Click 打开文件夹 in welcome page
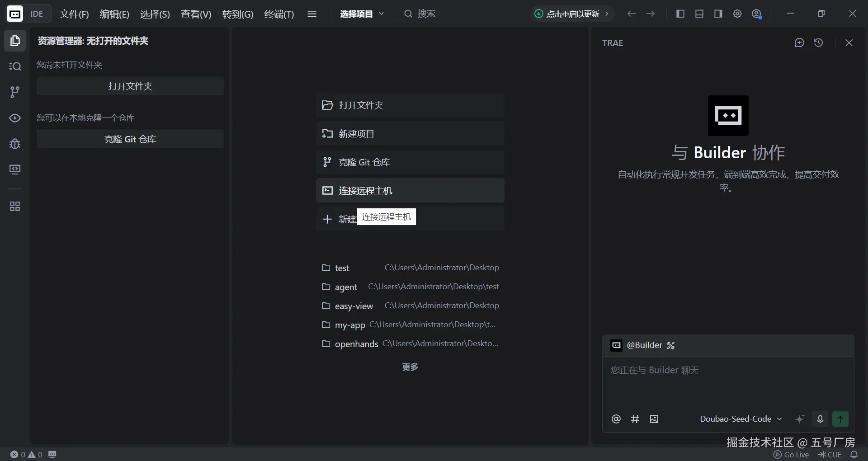Screen dimensions: 868x461 click(x=410, y=105)
